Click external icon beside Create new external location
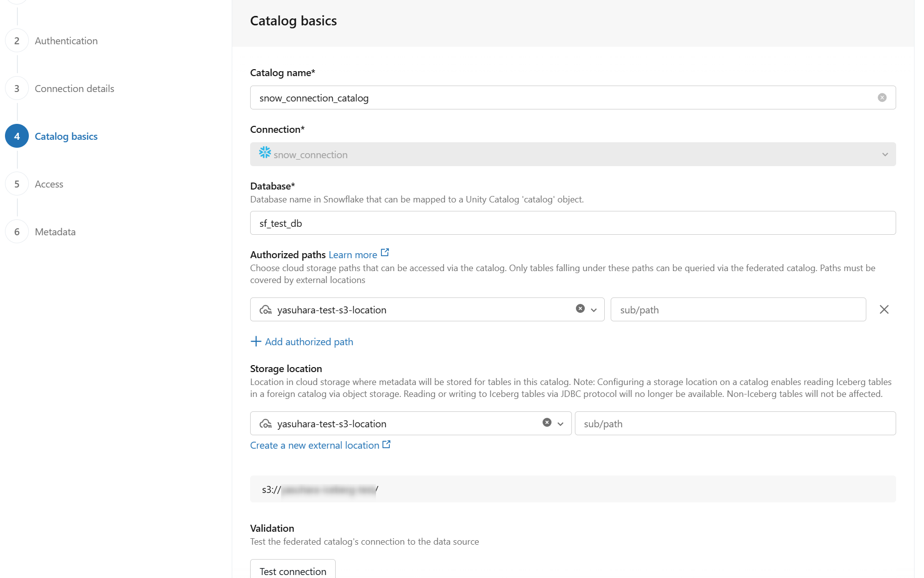 386,445
